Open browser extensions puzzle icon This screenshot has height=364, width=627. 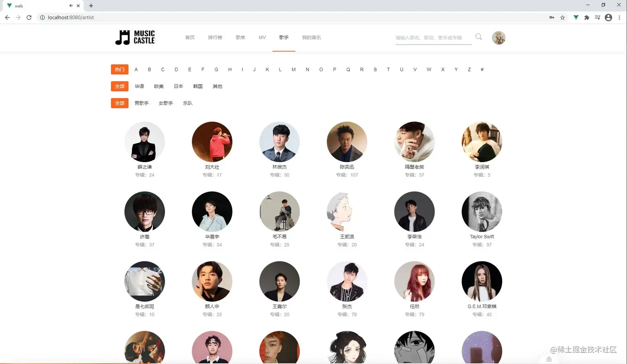tap(587, 17)
